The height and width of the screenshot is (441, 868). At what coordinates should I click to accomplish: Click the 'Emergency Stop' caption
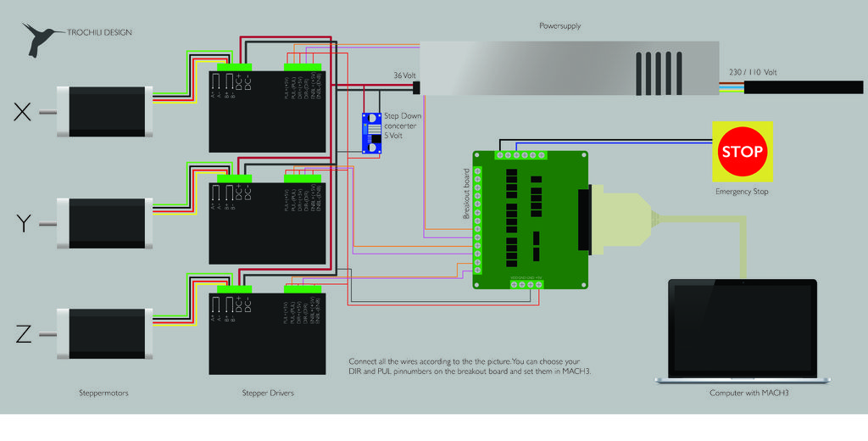coord(742,192)
